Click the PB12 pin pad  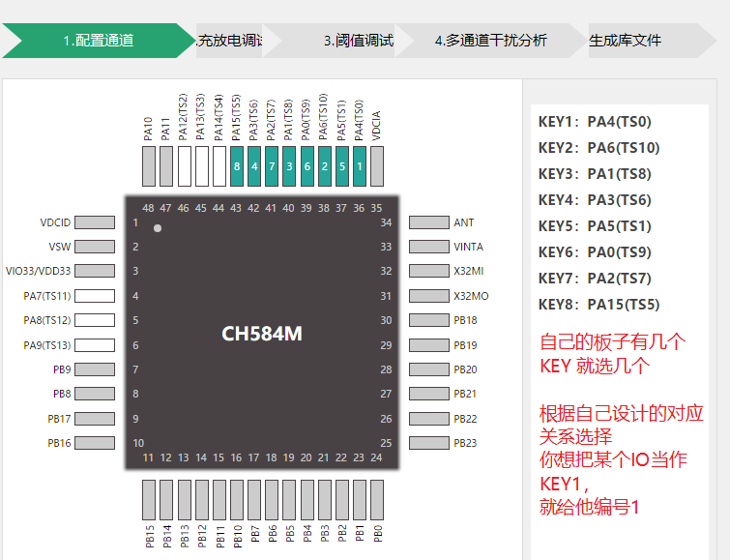point(202,500)
